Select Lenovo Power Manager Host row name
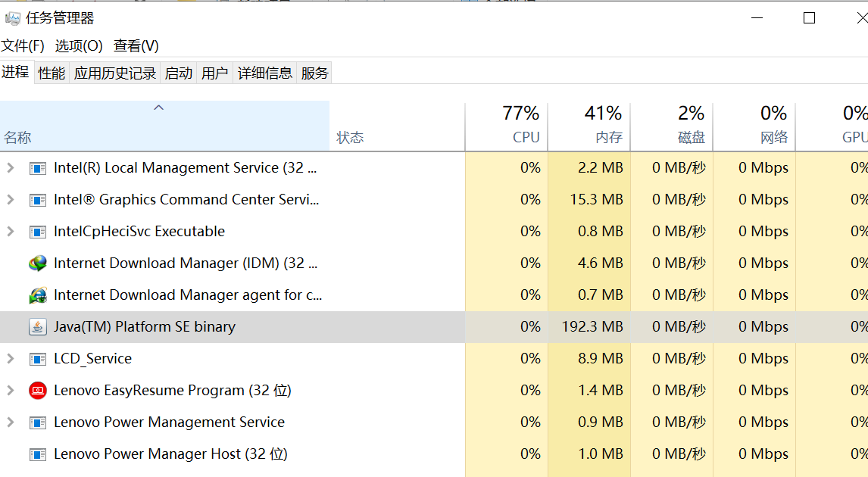Image resolution: width=868 pixels, height=477 pixels. [x=170, y=454]
